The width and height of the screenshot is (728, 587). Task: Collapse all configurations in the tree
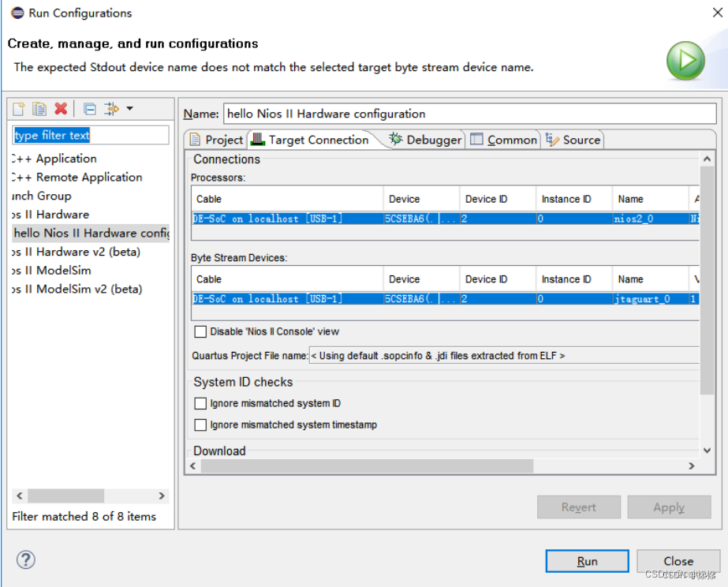pos(90,109)
